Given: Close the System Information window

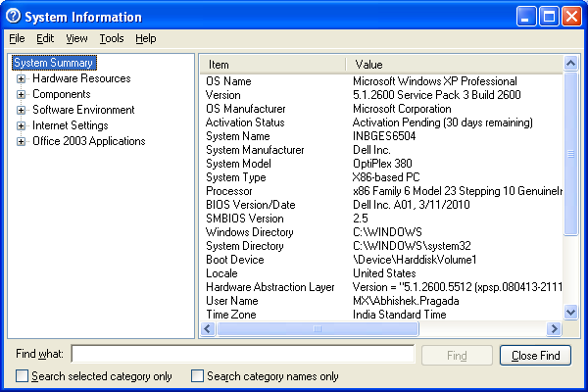Looking at the screenshot, I should point(572,17).
